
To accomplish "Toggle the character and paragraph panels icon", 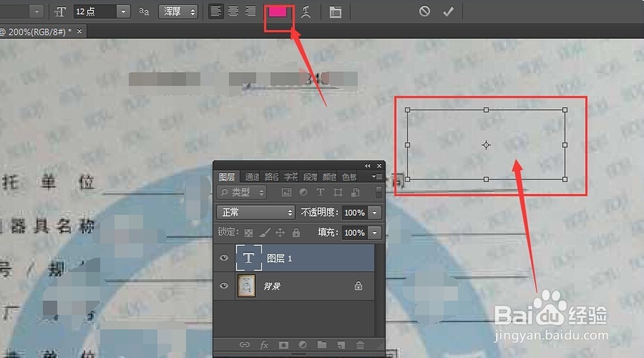I will click(x=336, y=12).
